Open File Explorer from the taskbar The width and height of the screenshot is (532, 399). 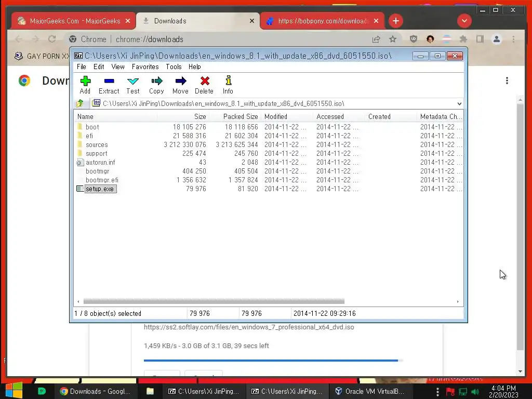click(x=150, y=391)
